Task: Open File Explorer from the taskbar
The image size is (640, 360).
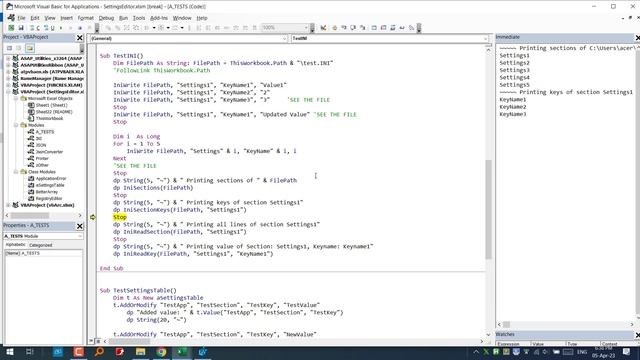Action: coord(140,352)
